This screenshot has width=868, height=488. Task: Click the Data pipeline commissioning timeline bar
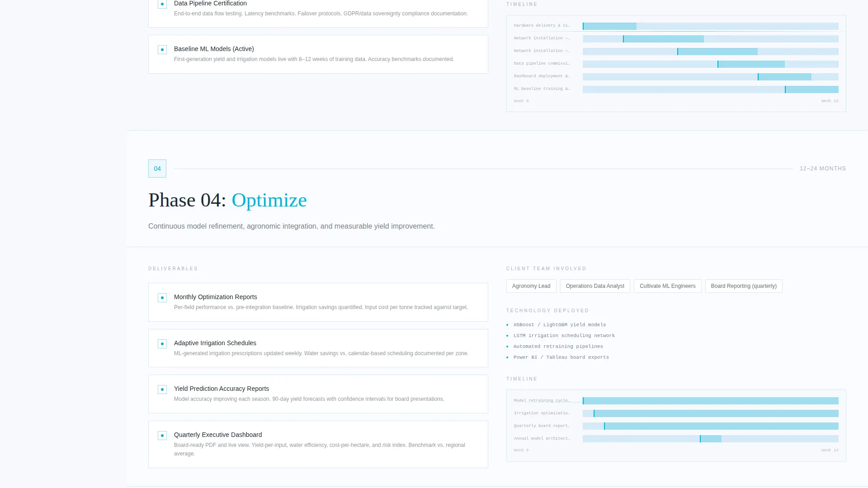pyautogui.click(x=751, y=64)
